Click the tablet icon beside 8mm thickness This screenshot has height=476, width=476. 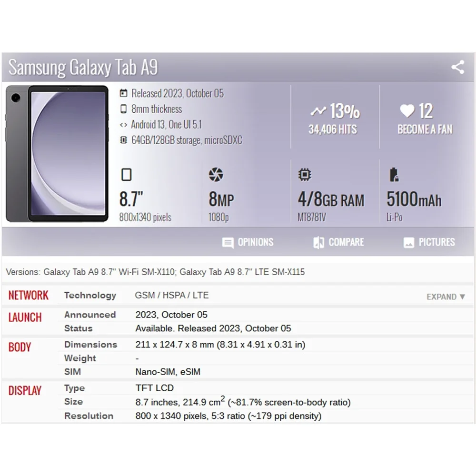(124, 109)
